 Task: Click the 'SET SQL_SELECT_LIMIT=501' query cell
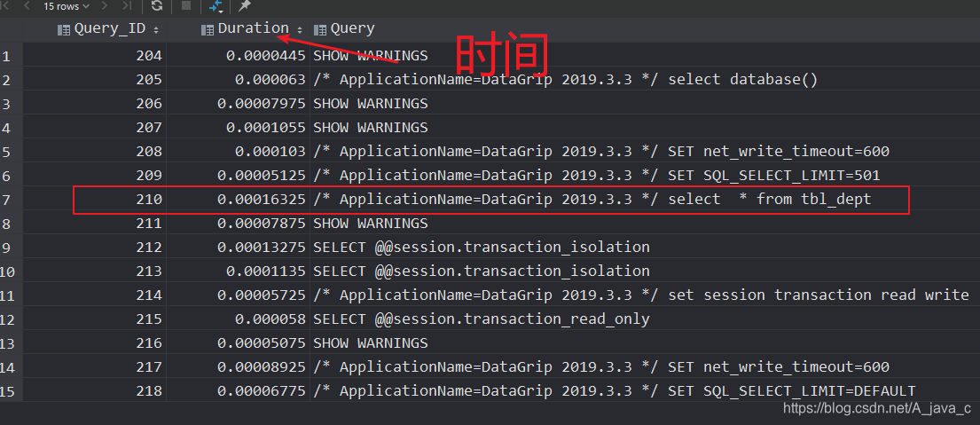[x=596, y=176]
